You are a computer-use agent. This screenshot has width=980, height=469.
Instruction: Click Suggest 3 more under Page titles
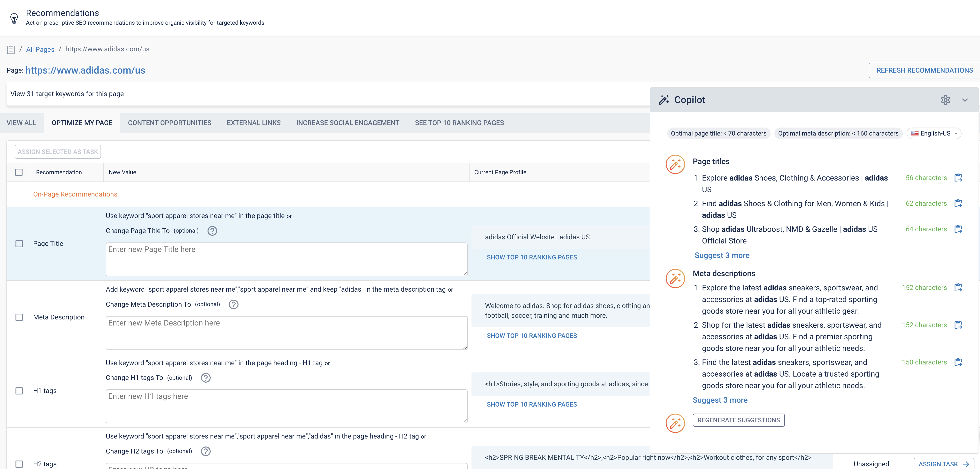click(722, 255)
